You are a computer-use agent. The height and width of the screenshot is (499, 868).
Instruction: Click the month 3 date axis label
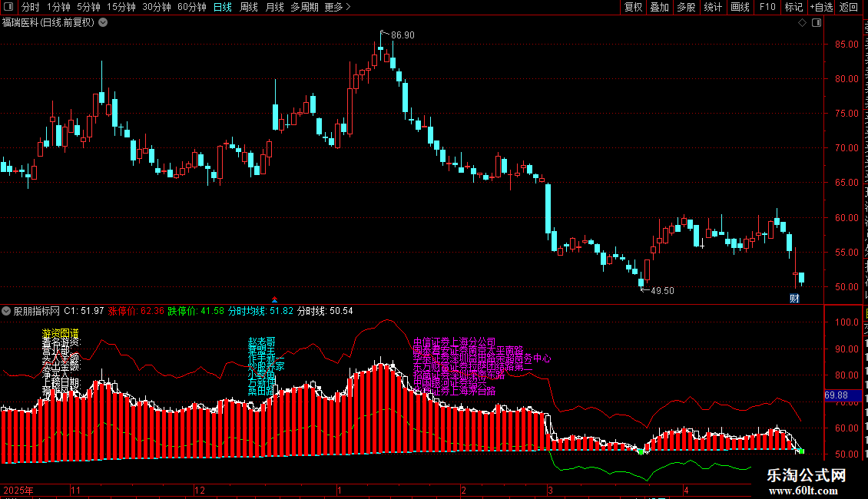pyautogui.click(x=550, y=490)
